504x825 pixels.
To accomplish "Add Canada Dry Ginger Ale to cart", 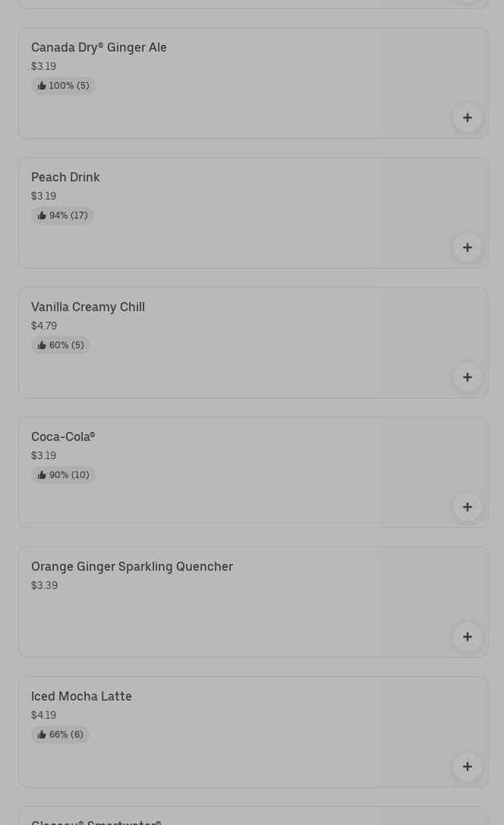I will pyautogui.click(x=467, y=118).
